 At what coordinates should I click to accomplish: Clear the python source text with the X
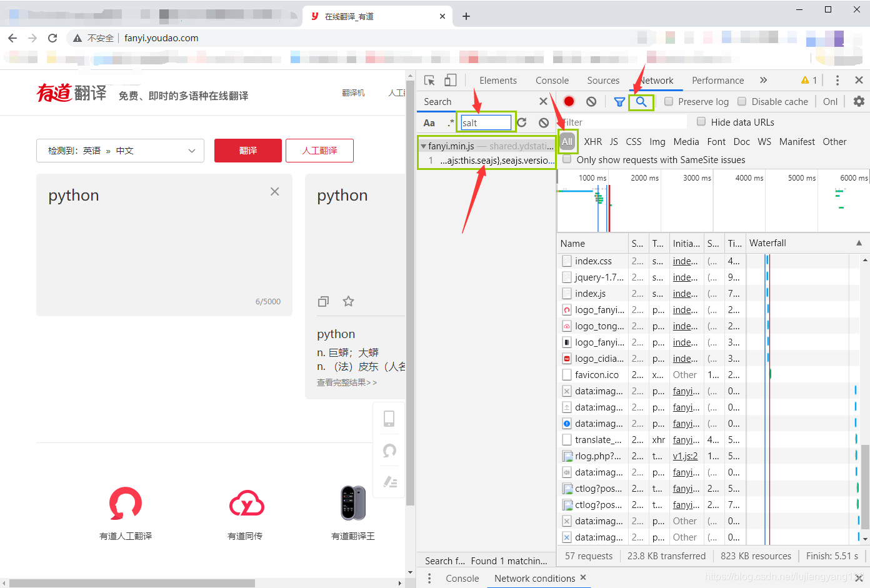[274, 192]
